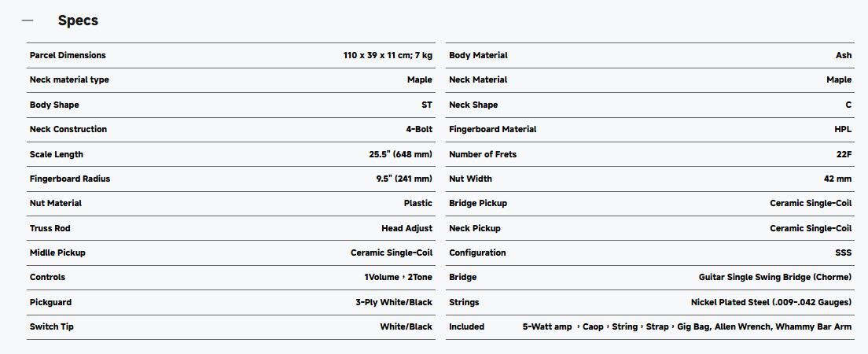Click the Specs section heading
868x354 pixels.
pyautogui.click(x=78, y=20)
